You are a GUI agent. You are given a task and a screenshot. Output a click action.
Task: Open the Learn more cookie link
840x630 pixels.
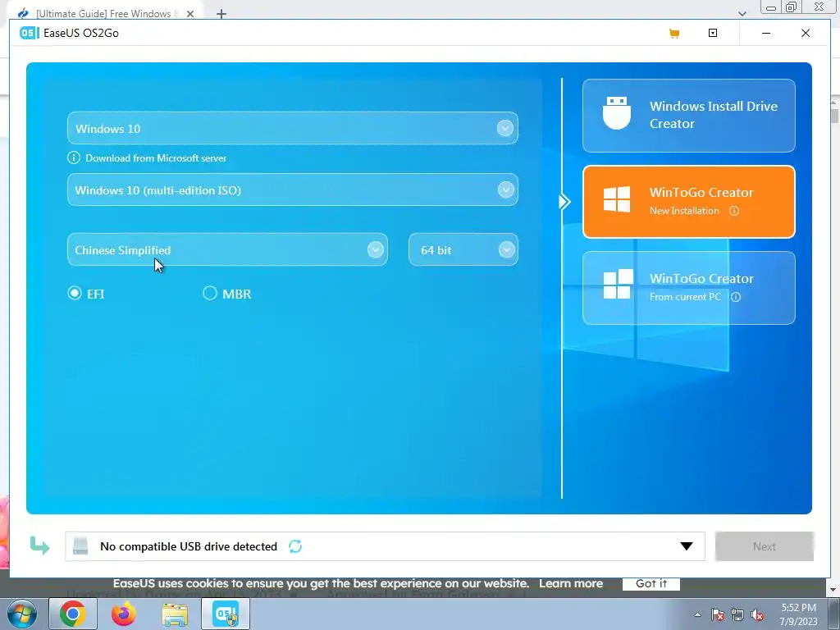(571, 583)
